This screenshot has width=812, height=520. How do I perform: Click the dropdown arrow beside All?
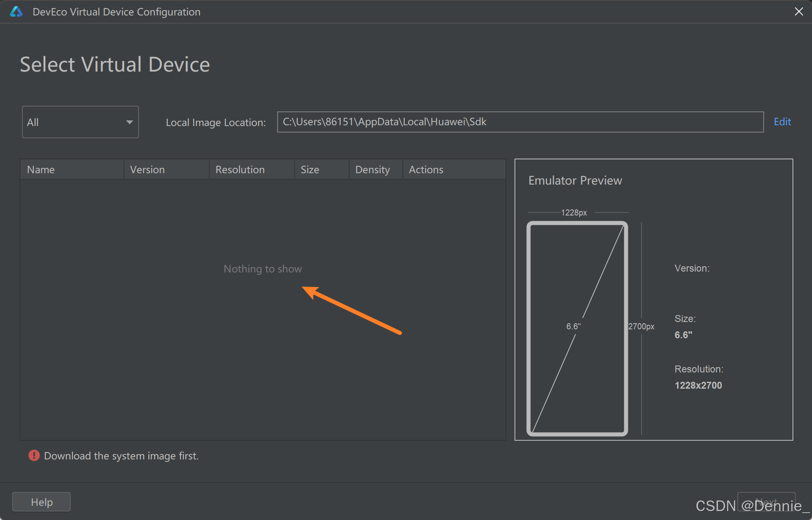click(x=129, y=122)
